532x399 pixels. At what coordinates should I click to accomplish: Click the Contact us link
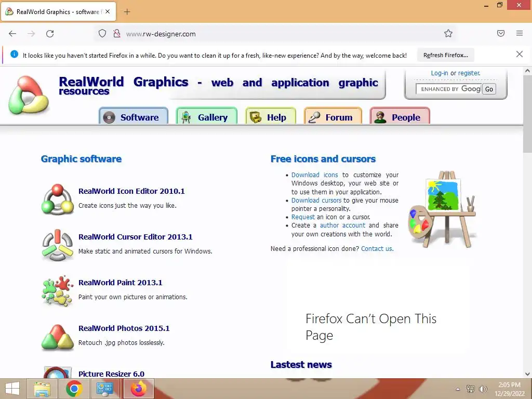(x=377, y=249)
